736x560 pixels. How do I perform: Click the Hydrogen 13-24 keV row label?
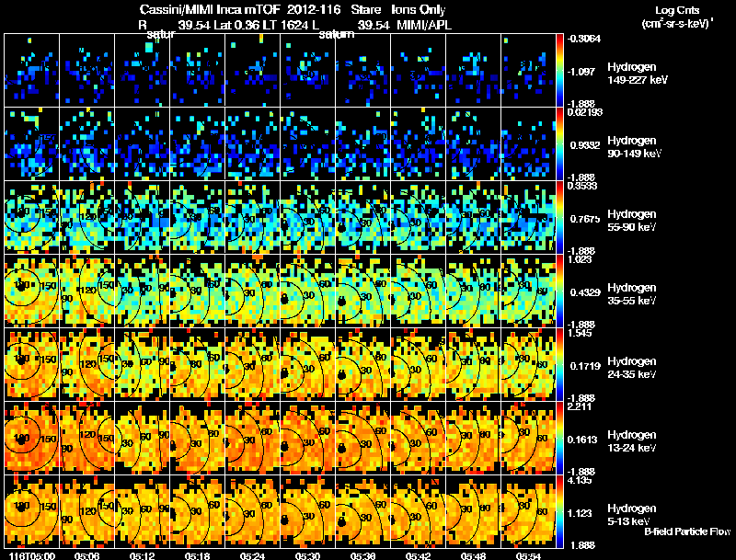[x=632, y=441]
